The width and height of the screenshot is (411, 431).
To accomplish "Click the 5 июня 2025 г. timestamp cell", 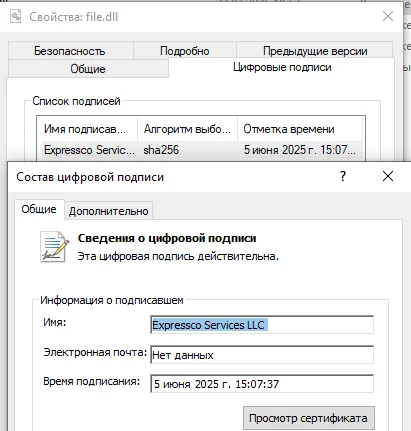I will pos(300,150).
